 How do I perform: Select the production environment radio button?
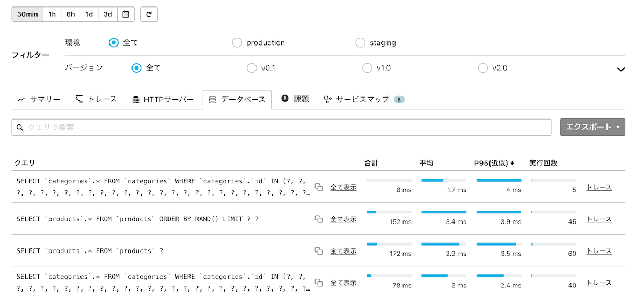237,43
